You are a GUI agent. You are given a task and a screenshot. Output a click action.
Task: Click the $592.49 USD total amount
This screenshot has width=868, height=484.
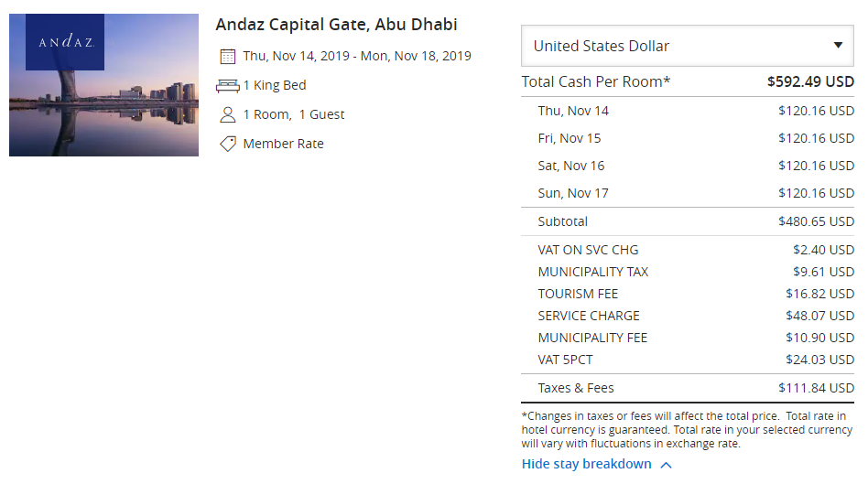(810, 81)
